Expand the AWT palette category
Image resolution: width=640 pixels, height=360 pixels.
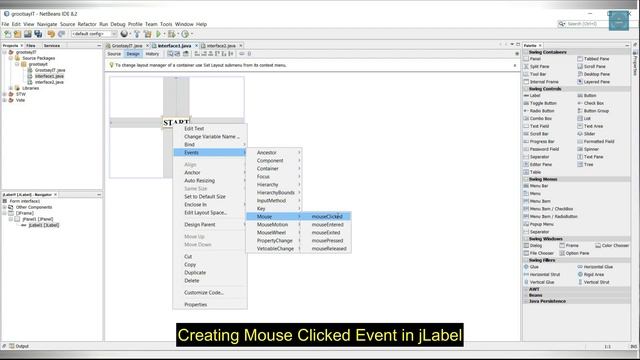click(526, 289)
